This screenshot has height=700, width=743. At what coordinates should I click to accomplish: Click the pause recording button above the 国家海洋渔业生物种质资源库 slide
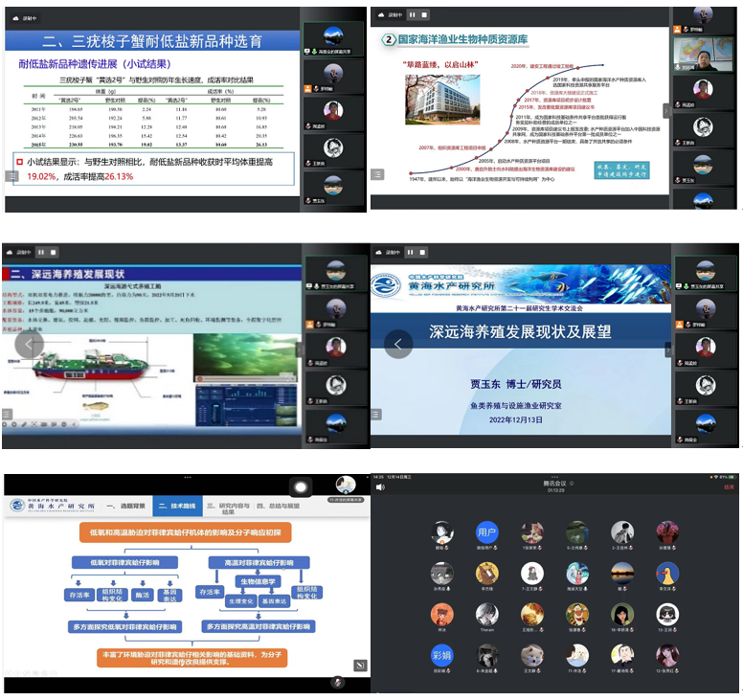[x=413, y=14]
